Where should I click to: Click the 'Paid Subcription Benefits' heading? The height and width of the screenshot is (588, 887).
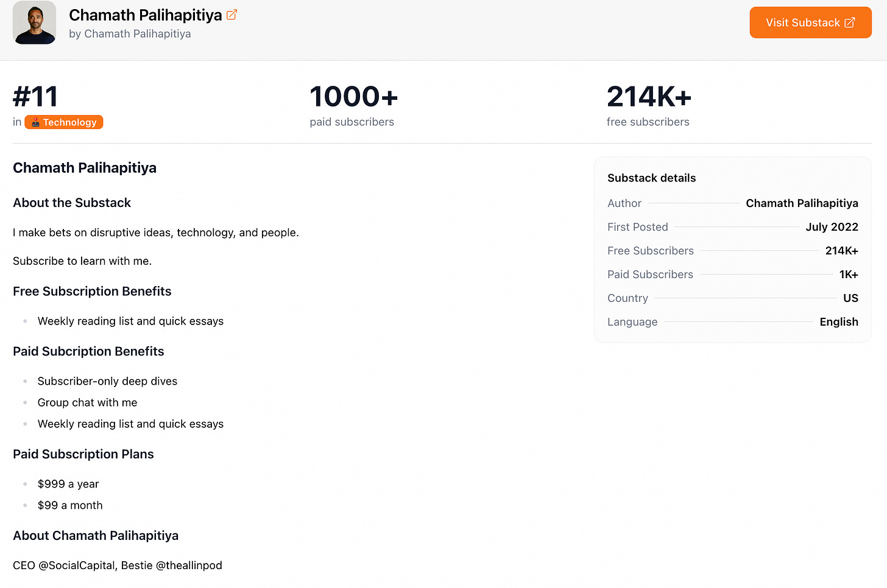pyautogui.click(x=88, y=351)
